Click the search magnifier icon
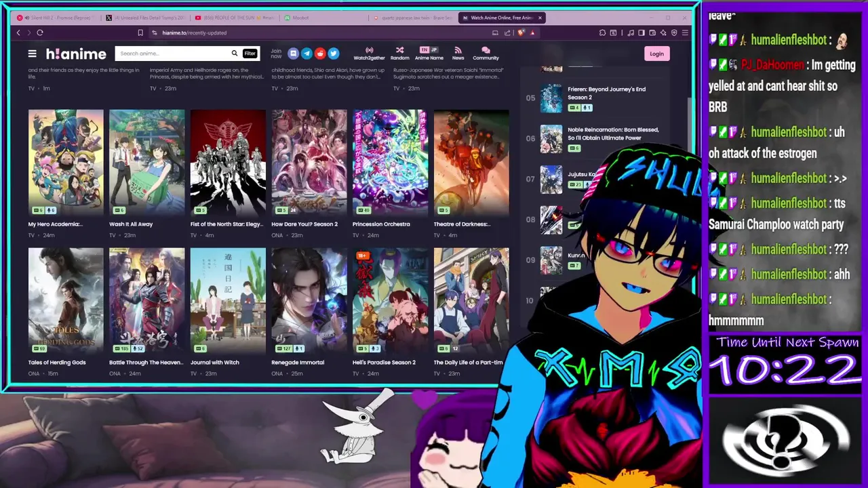This screenshot has height=488, width=868. coord(235,54)
